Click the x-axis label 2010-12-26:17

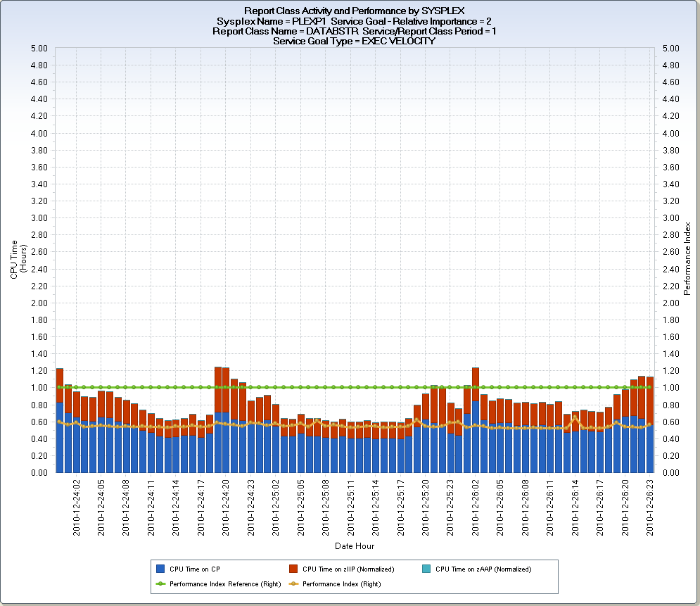[600, 508]
